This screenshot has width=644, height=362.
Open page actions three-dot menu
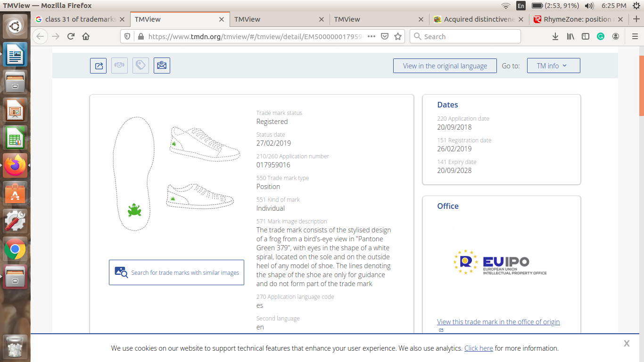point(371,36)
